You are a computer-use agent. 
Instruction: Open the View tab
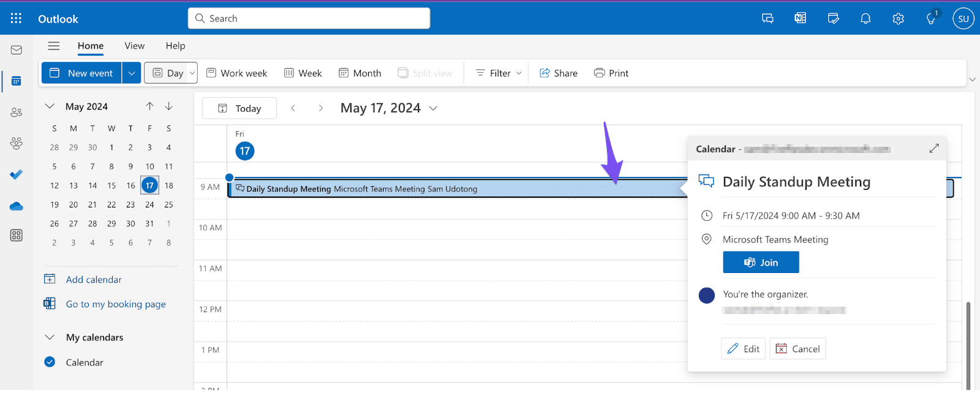135,46
